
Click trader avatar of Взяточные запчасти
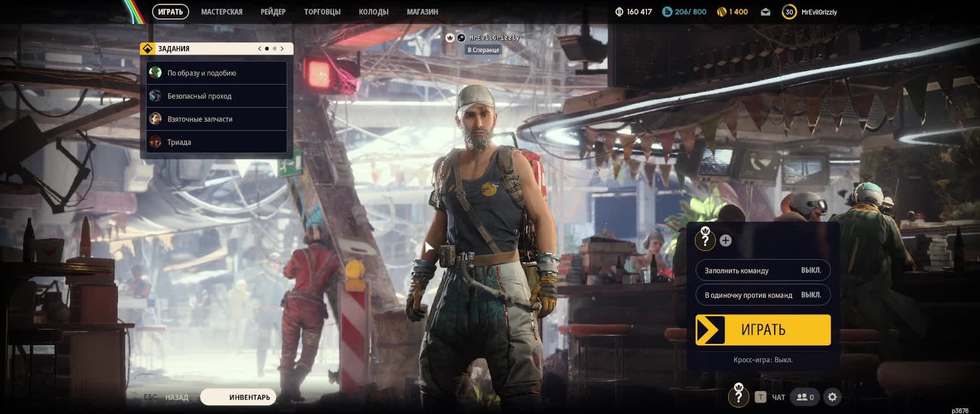[x=155, y=118]
